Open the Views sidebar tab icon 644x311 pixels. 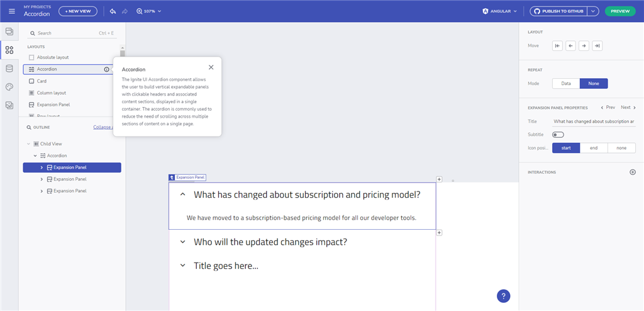click(x=9, y=31)
